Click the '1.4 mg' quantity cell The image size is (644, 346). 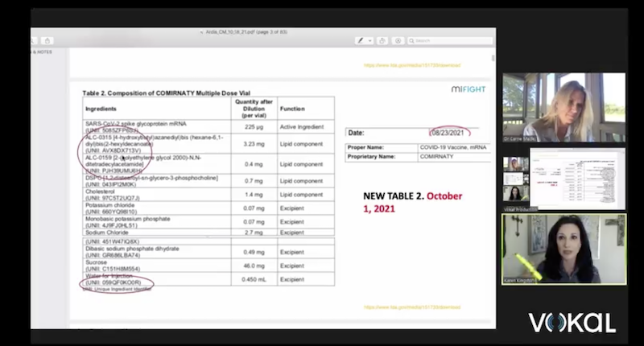point(254,195)
